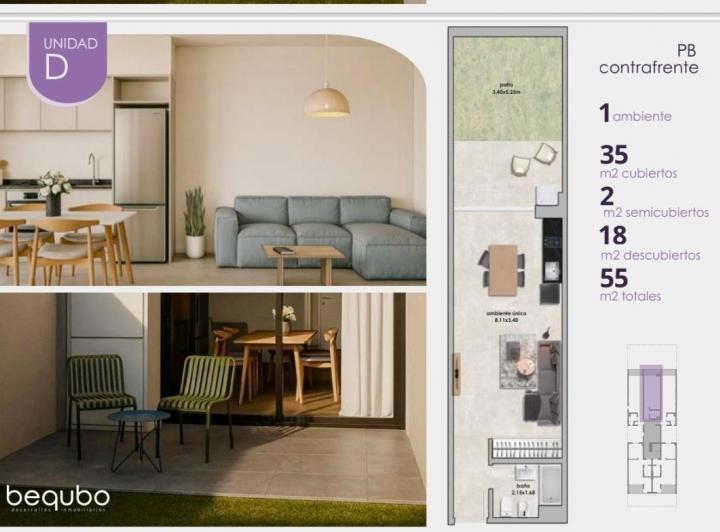Select the '35 m2 cubiertos' text
Viewport: 720px width, 532px height.
coord(638,162)
